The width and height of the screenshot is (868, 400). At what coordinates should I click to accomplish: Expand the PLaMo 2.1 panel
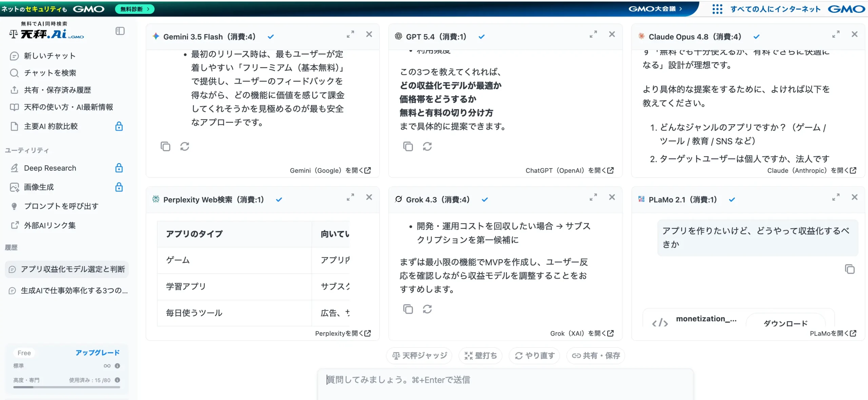836,197
